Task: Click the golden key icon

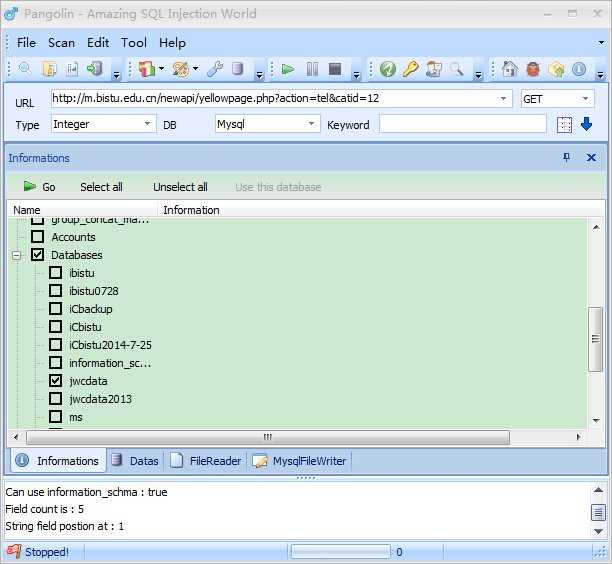Action: click(x=411, y=69)
